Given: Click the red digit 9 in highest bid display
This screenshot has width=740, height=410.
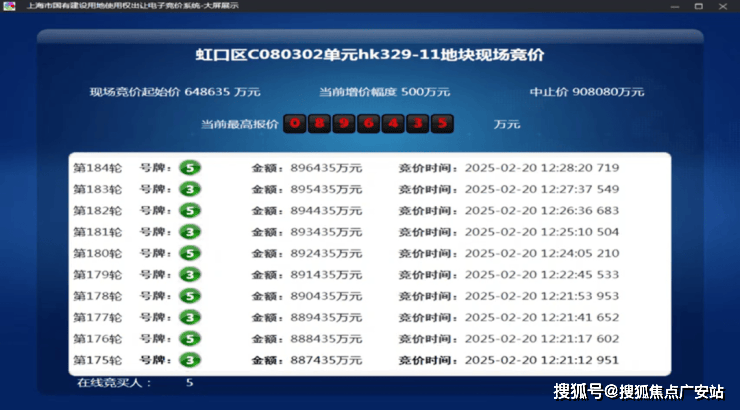Looking at the screenshot, I should [344, 124].
